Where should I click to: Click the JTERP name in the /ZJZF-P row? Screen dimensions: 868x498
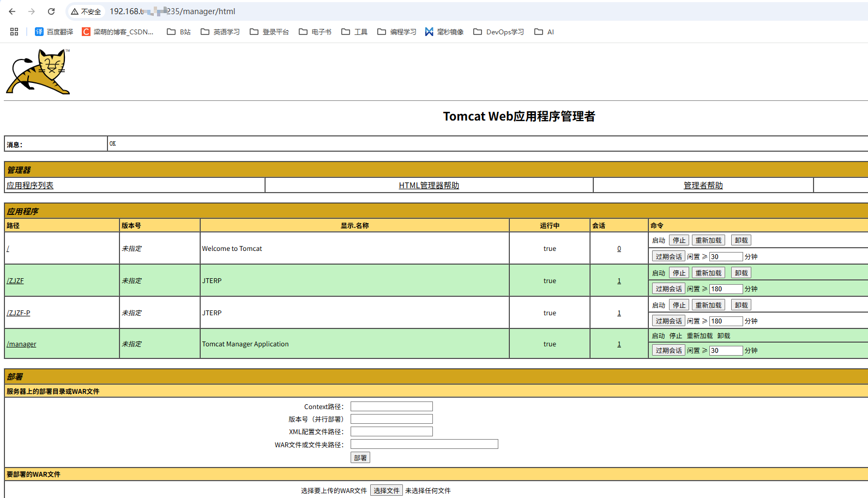click(212, 313)
